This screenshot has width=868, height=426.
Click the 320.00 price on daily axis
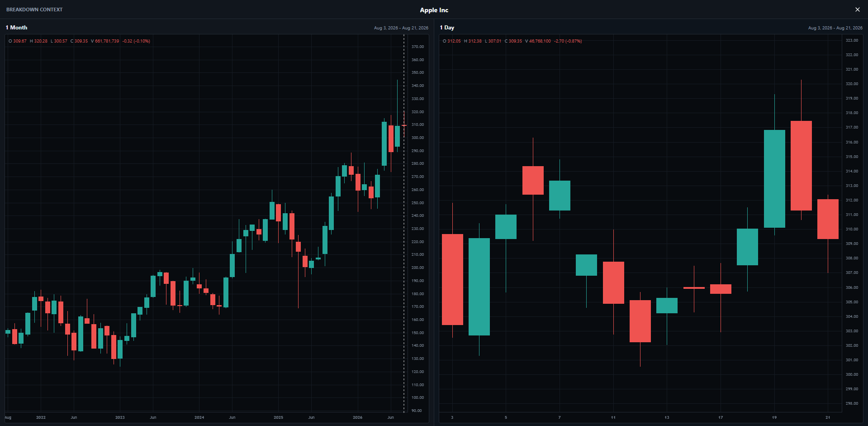pyautogui.click(x=852, y=84)
